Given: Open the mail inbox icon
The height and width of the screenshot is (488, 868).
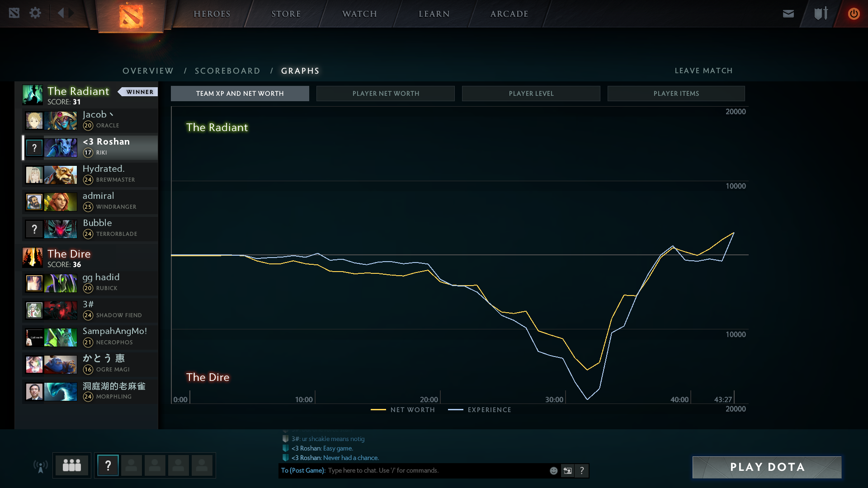Looking at the screenshot, I should [788, 14].
